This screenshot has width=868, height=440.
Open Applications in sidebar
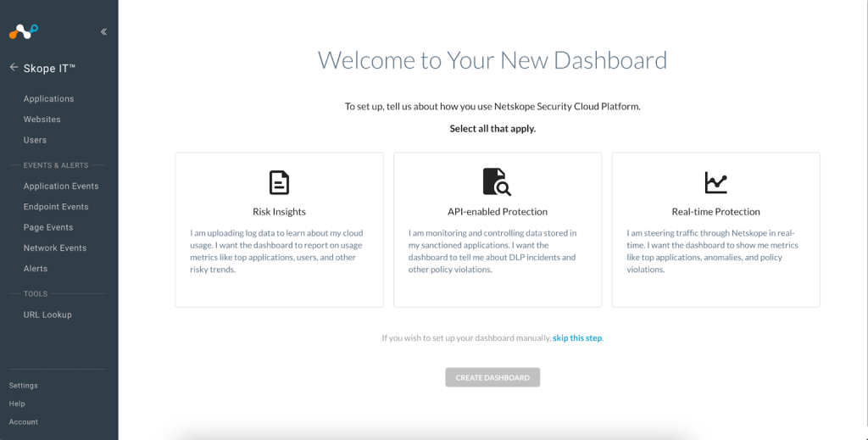click(48, 98)
